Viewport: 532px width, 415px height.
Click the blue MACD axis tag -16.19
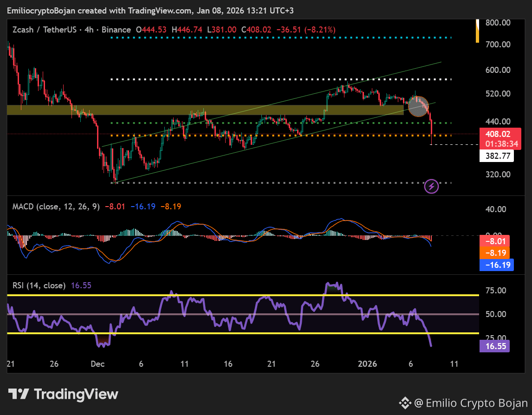(x=496, y=265)
